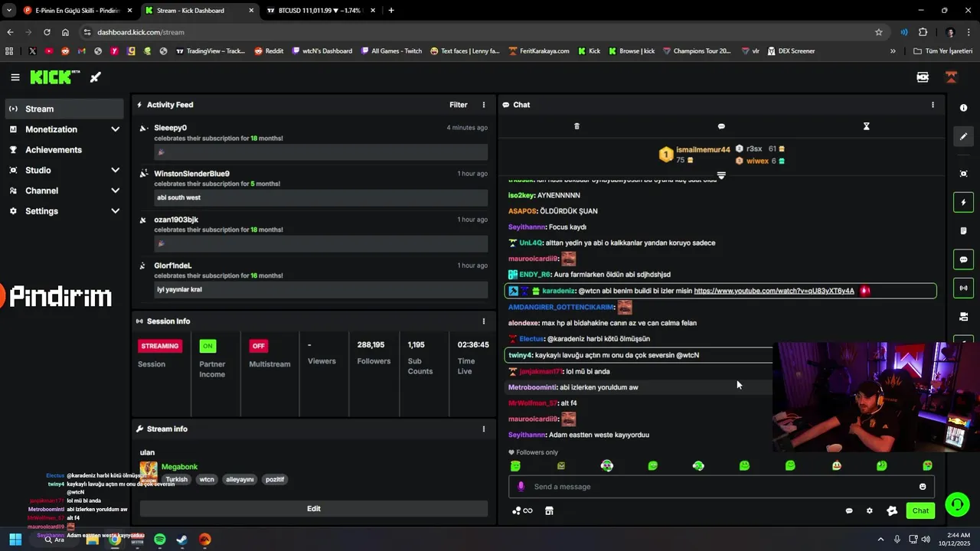Open the All Games - Twitch bookmark
Image resolution: width=980 pixels, height=551 pixels.
[x=390, y=51]
